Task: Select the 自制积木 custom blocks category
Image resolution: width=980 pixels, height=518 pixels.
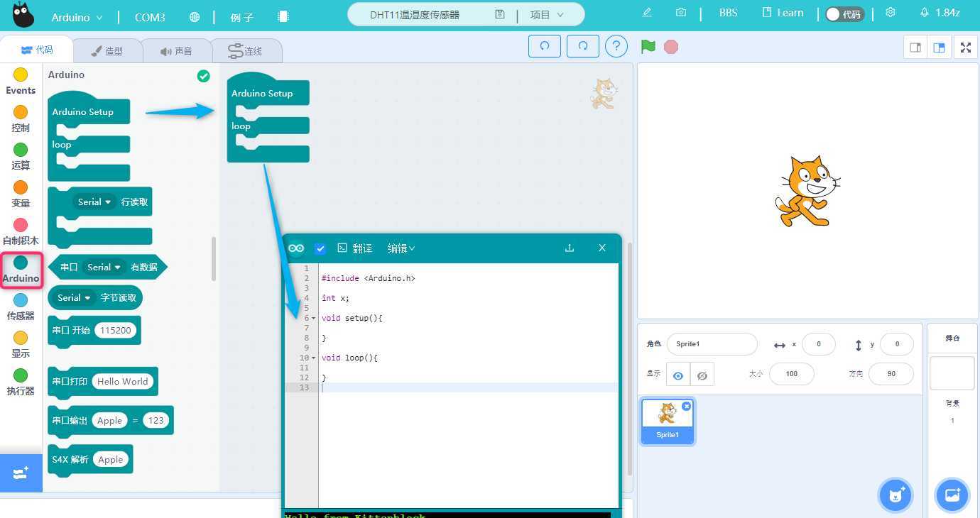Action: point(21,231)
